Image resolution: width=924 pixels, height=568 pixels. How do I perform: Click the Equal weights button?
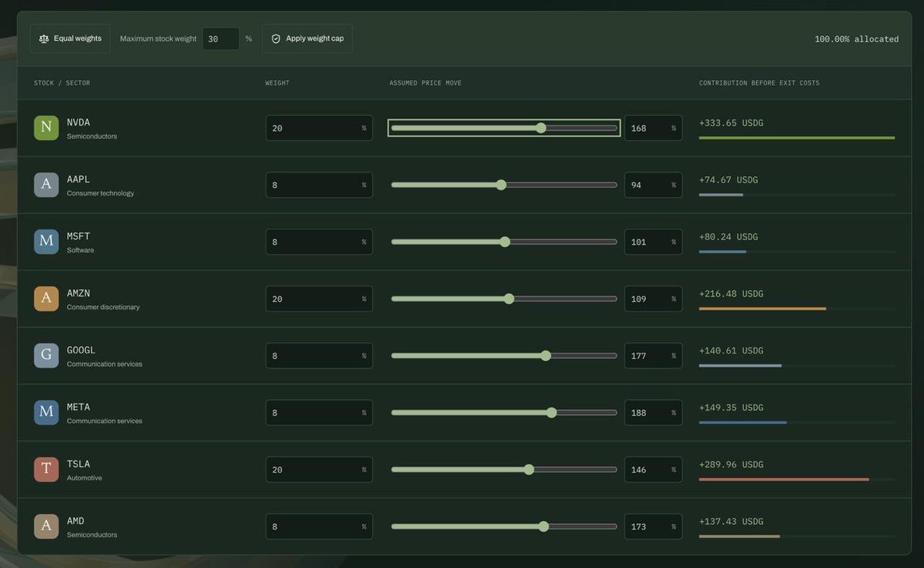pos(70,38)
